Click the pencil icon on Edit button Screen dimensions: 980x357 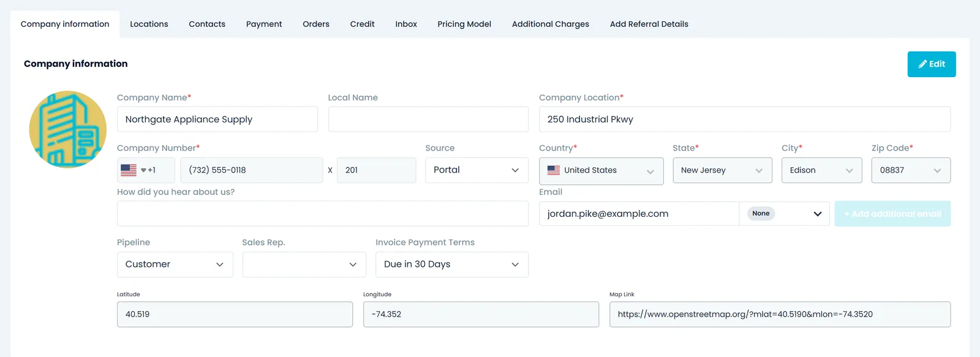point(922,64)
